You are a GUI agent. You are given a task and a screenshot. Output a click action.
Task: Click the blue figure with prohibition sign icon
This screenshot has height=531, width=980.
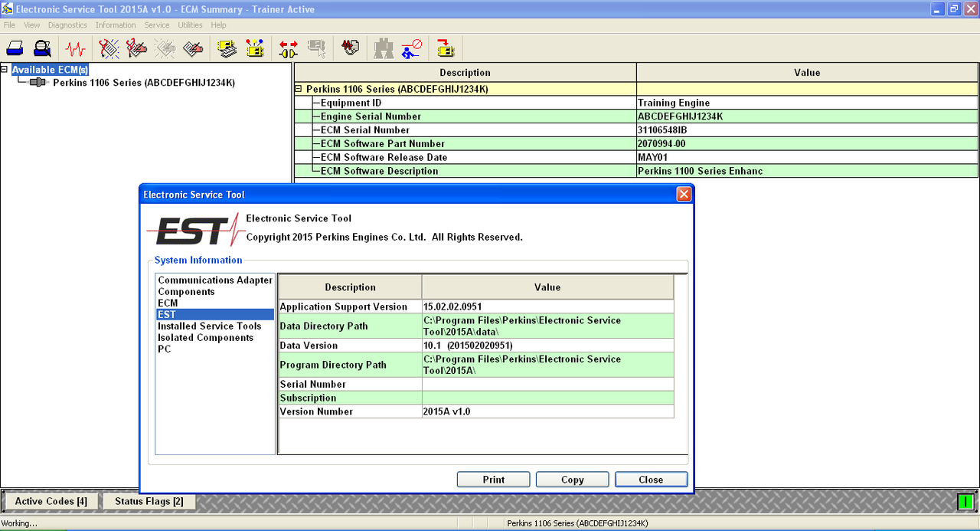[412, 49]
